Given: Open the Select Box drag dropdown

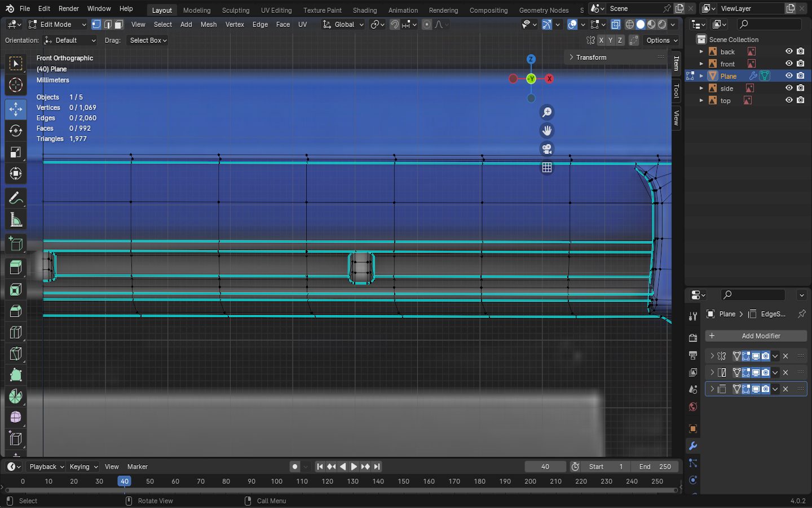Looking at the screenshot, I should [148, 41].
